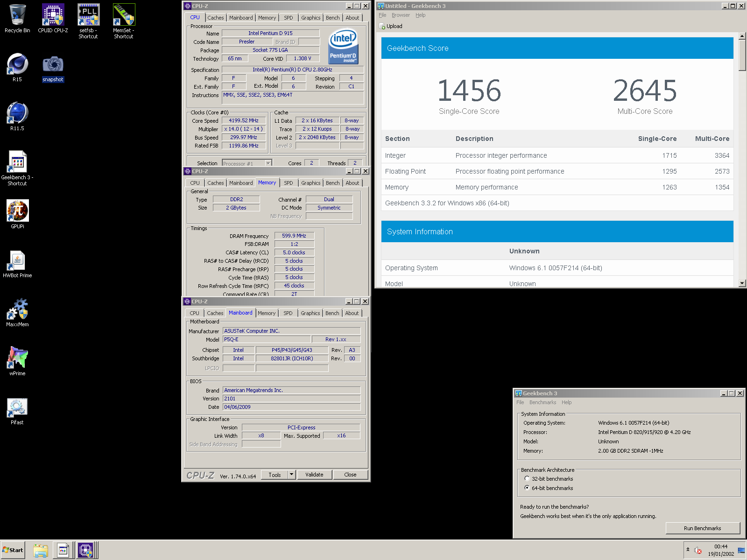
Task: Open Graphics tab in Mainboard CPU-Z window
Action: point(310,313)
